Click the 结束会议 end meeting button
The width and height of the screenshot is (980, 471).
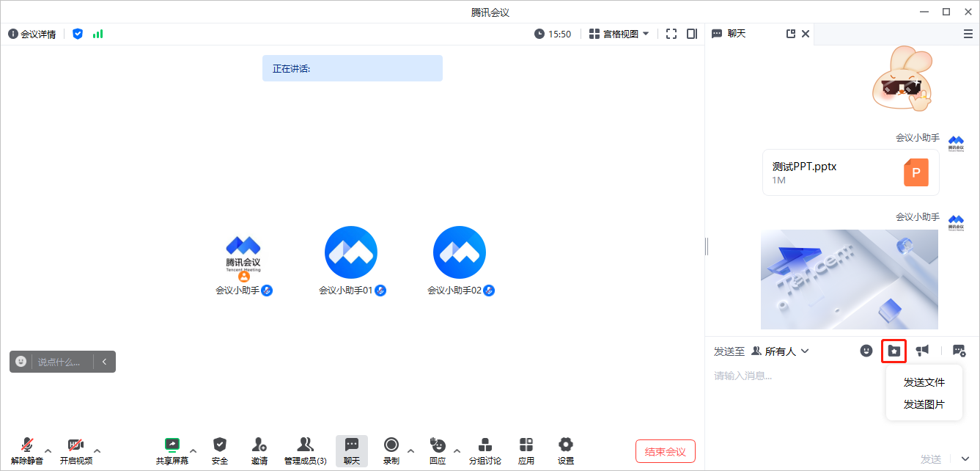click(666, 451)
